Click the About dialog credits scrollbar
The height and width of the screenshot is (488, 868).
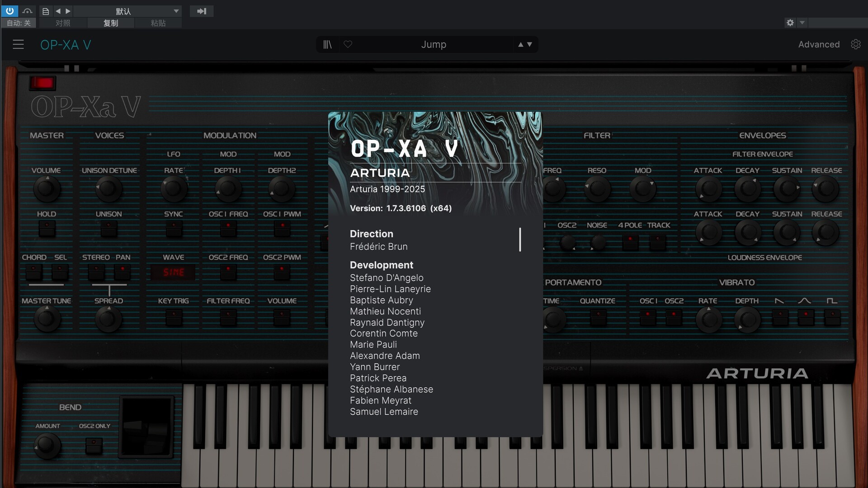pos(520,239)
